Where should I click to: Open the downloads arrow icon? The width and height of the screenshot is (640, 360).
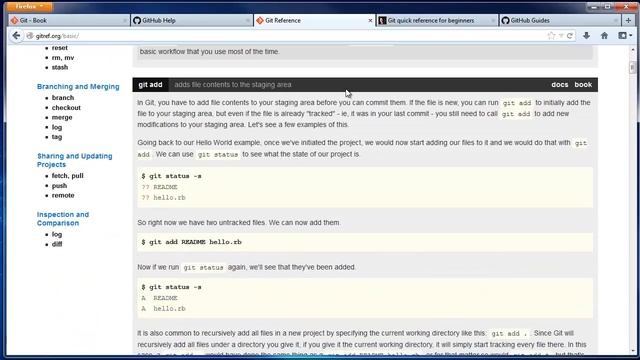587,36
